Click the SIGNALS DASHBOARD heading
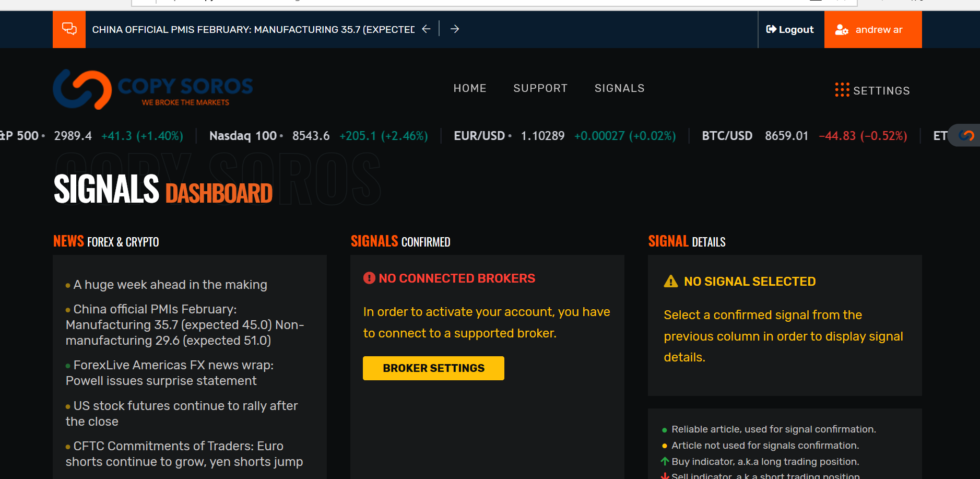Screen dimensions: 980x479 point(163,189)
